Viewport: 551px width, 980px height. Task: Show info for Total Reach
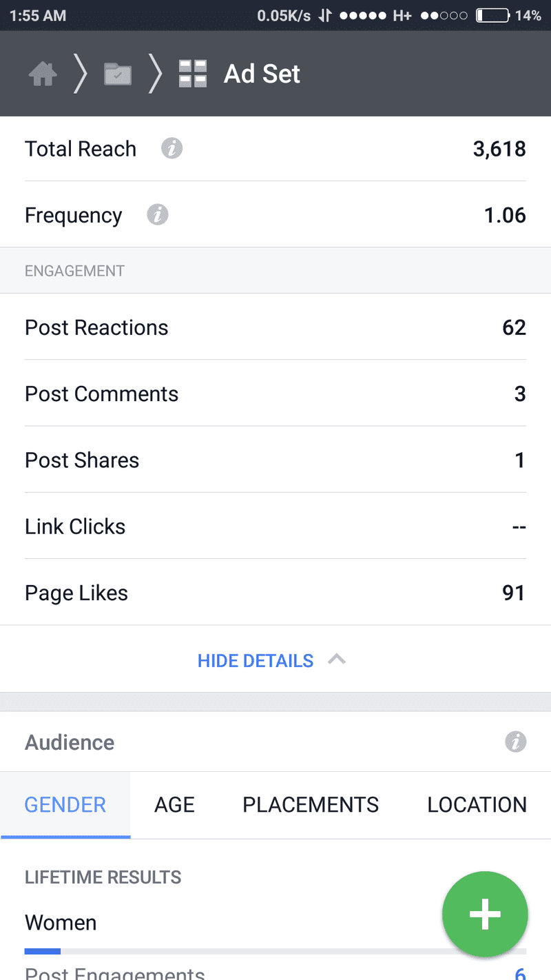(171, 149)
